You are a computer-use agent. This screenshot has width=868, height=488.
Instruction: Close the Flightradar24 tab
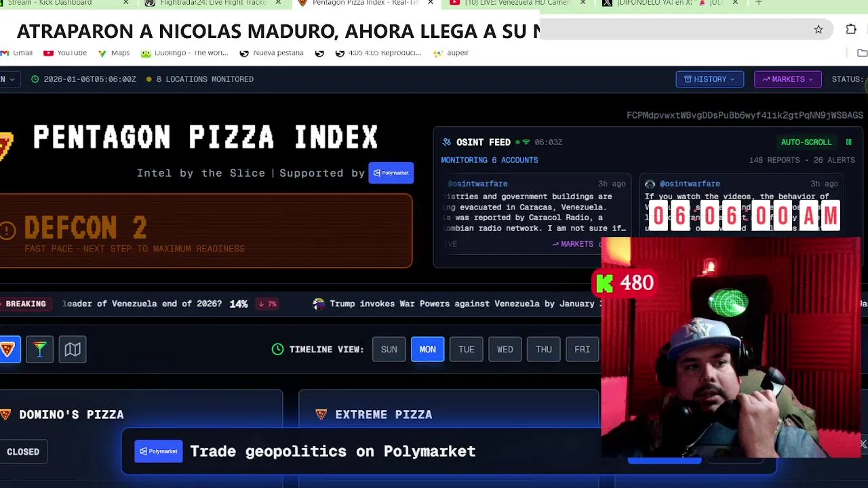[278, 3]
